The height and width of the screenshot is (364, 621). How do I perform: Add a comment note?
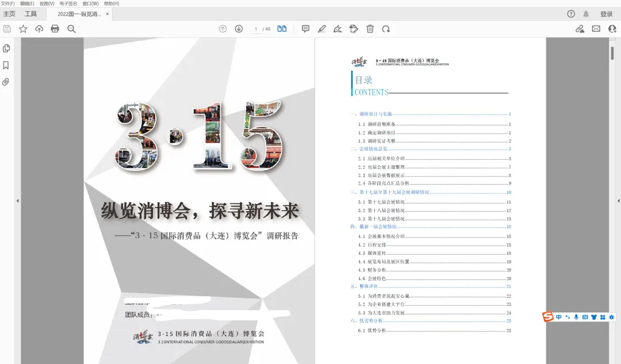305,29
